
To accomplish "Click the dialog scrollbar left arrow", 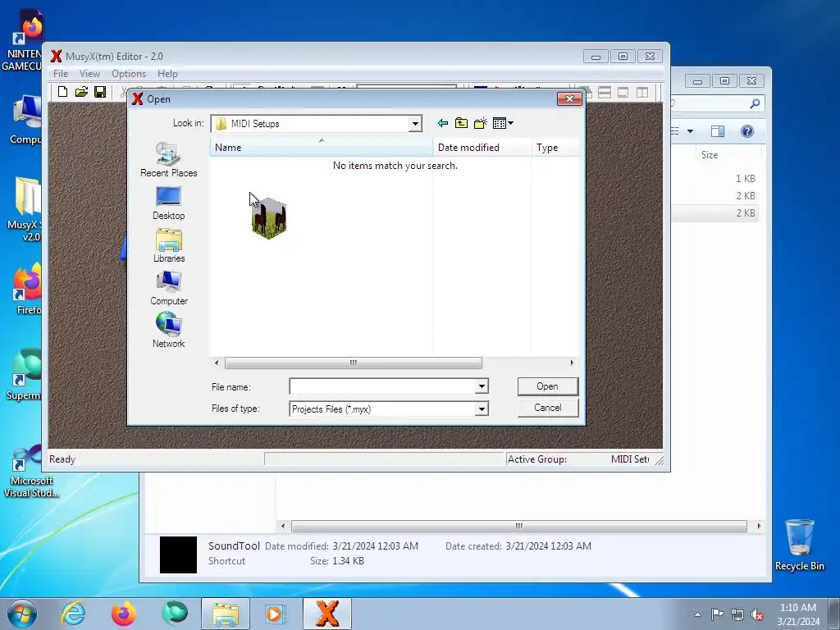I will pos(217,363).
